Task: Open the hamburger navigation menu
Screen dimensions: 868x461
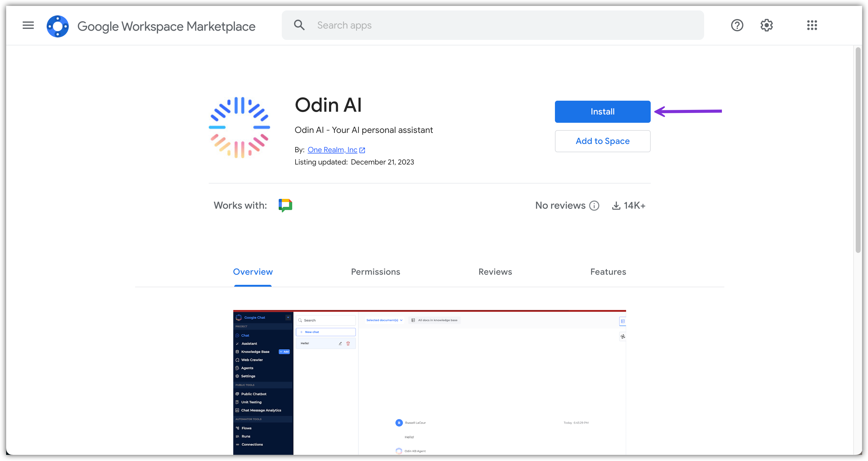Action: point(28,25)
